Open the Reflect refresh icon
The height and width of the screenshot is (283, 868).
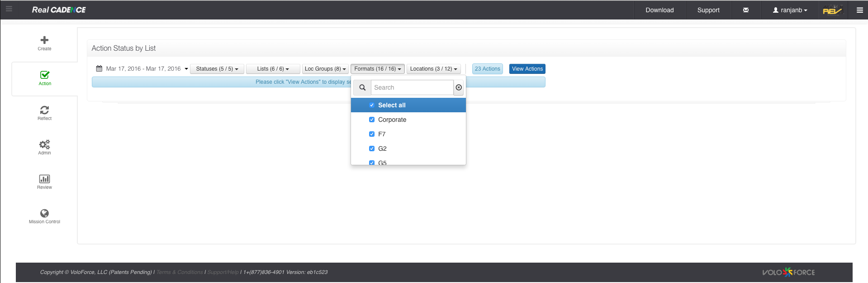click(44, 110)
